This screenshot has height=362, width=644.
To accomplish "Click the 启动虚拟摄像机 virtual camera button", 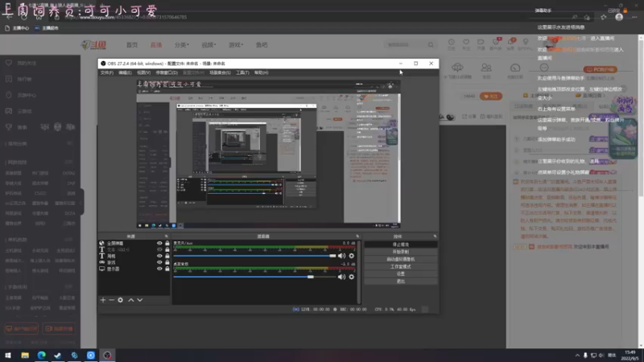I will tap(400, 259).
